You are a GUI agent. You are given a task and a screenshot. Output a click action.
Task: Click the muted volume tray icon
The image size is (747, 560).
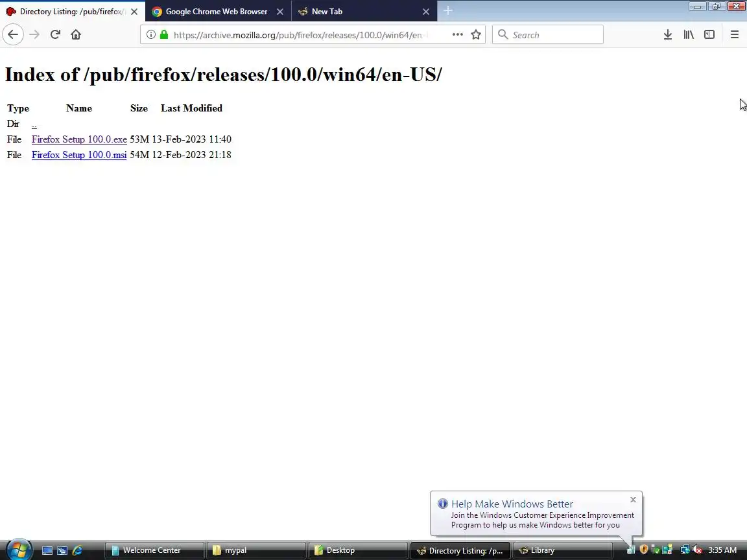(697, 550)
